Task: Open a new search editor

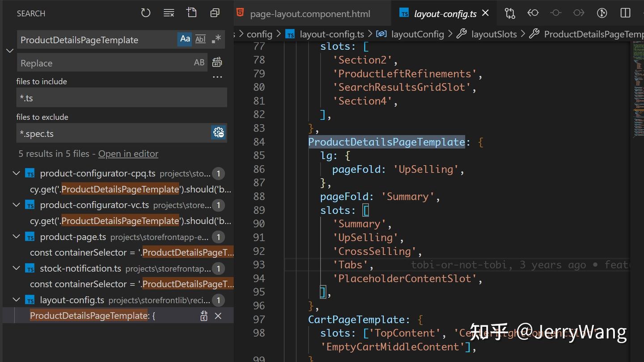Action: 192,13
